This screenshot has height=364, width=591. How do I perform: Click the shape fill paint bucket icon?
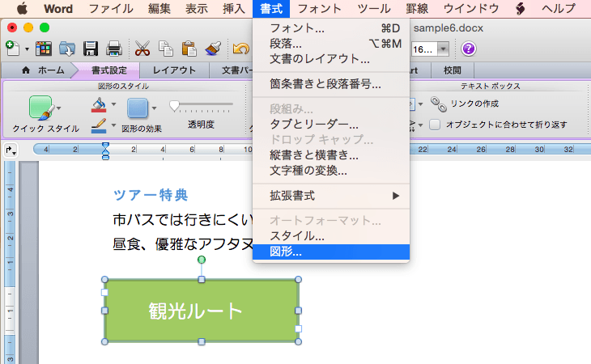point(99,105)
